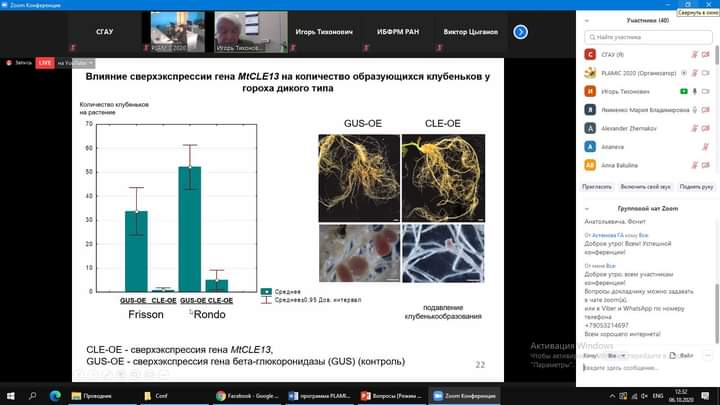The height and width of the screenshot is (405, 720).
Task: Click the СГАУ red avatar in participants
Action: pyautogui.click(x=590, y=55)
